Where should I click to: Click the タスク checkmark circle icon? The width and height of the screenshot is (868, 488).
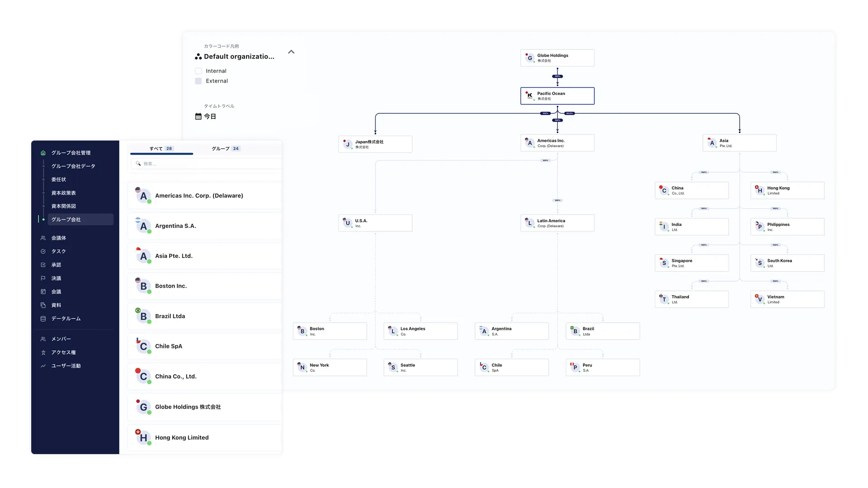pyautogui.click(x=43, y=252)
